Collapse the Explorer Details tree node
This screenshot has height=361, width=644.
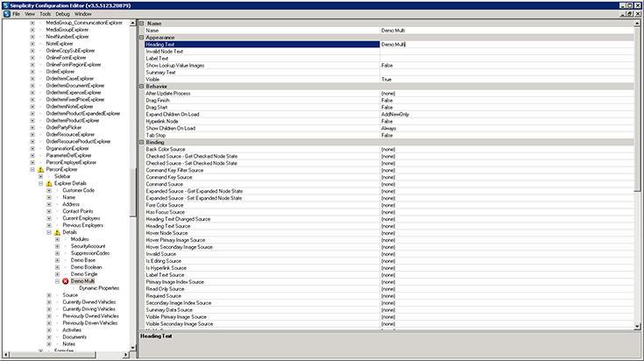(40, 184)
